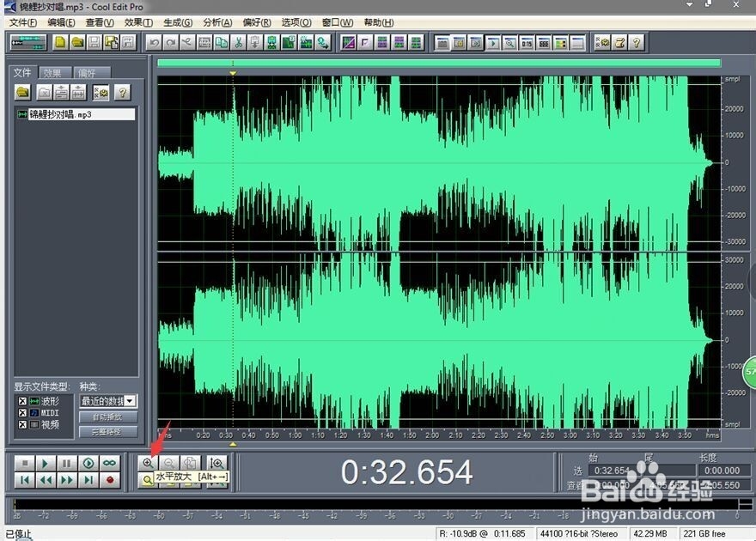The height and width of the screenshot is (541, 756).
Task: Click file panel help question icon
Action: coord(123,92)
